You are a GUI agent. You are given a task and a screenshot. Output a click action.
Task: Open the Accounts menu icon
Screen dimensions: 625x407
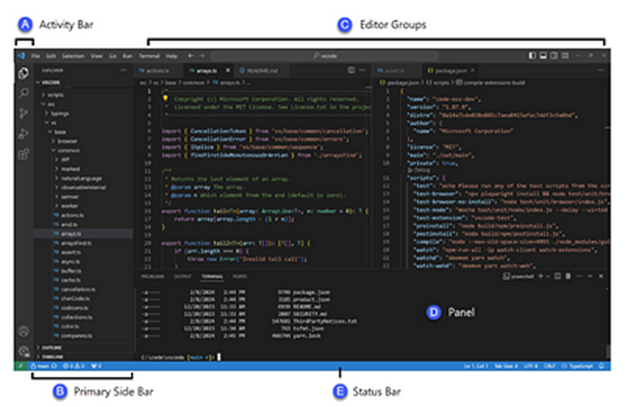point(24,331)
